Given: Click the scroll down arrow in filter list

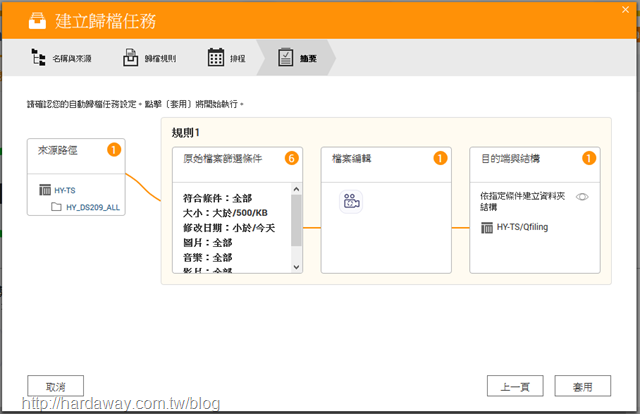Looking at the screenshot, I should [x=296, y=267].
